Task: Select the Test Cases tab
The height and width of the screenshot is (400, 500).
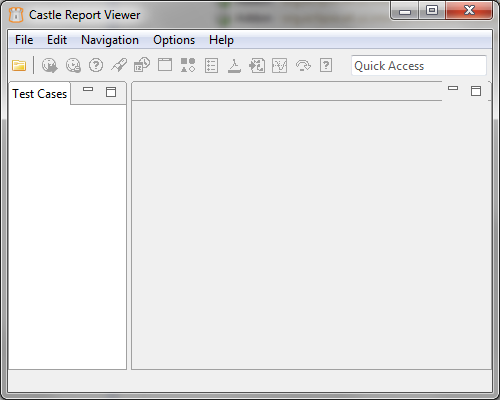Action: coord(40,94)
